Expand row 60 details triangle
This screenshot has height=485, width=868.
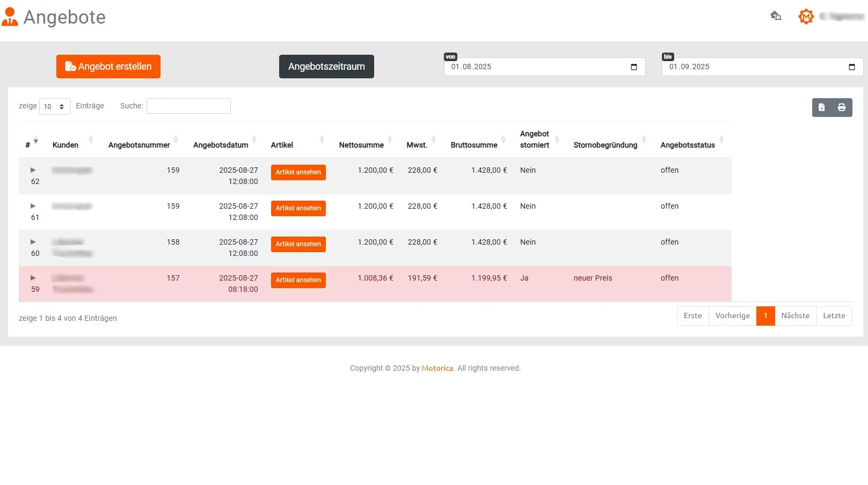33,242
